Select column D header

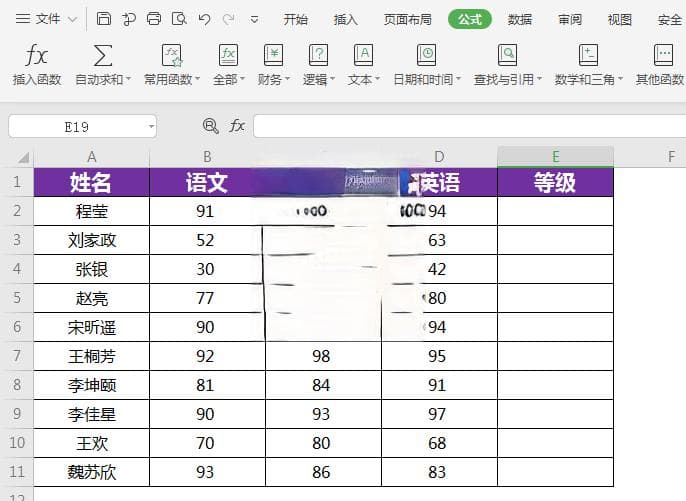[x=439, y=157]
